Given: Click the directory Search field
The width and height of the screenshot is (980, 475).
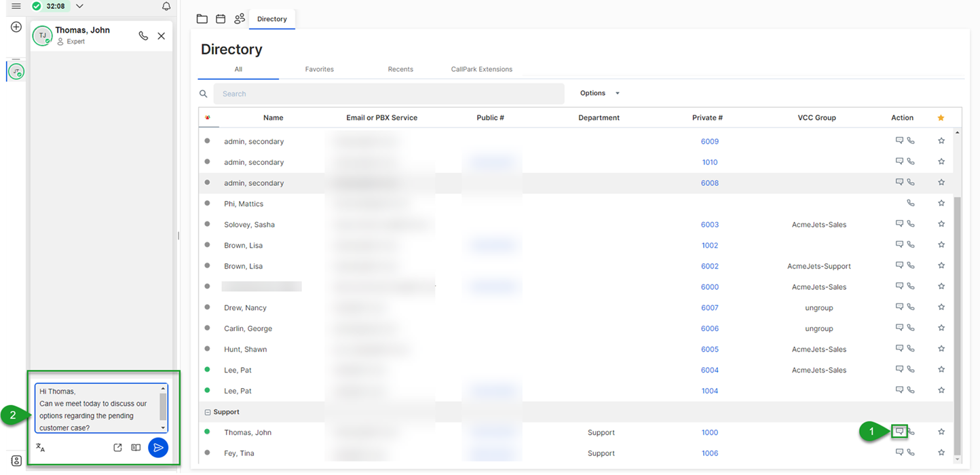Looking at the screenshot, I should click(x=389, y=94).
